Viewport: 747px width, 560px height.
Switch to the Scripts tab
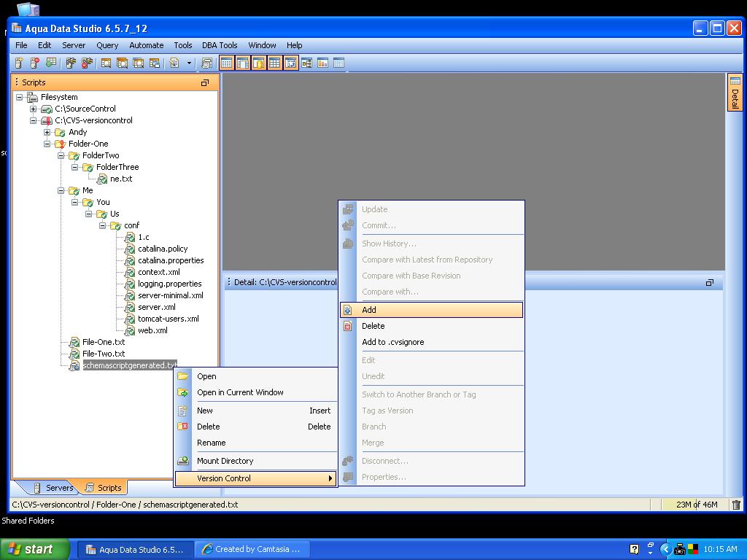coord(104,488)
